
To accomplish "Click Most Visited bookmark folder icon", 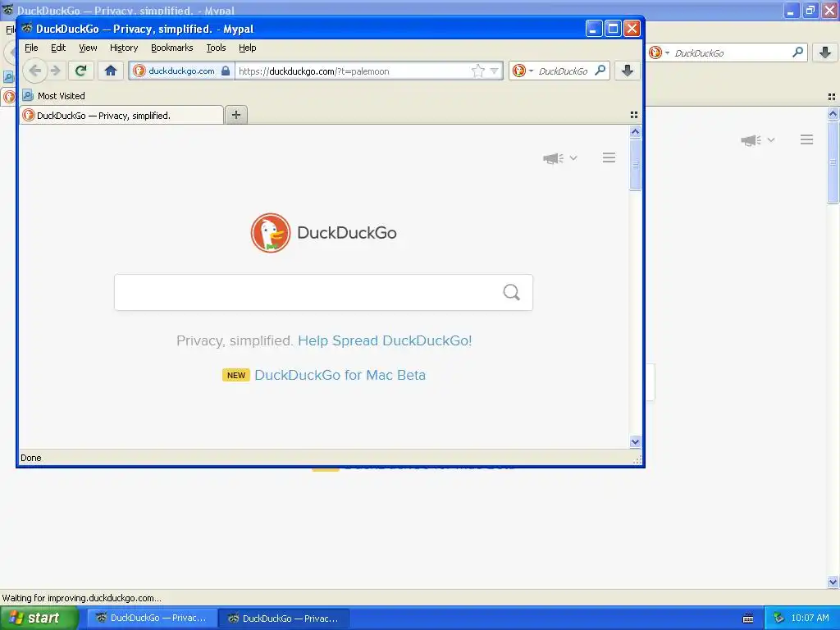I will 28,95.
